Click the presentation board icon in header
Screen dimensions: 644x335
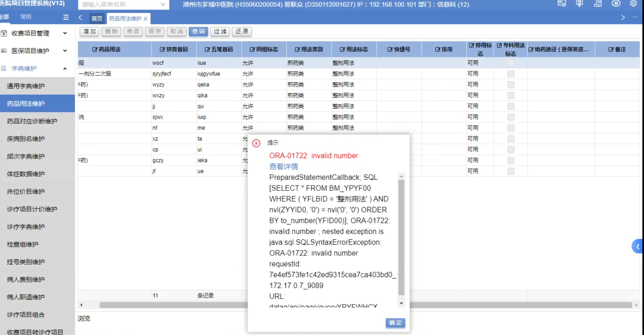coord(580,4)
